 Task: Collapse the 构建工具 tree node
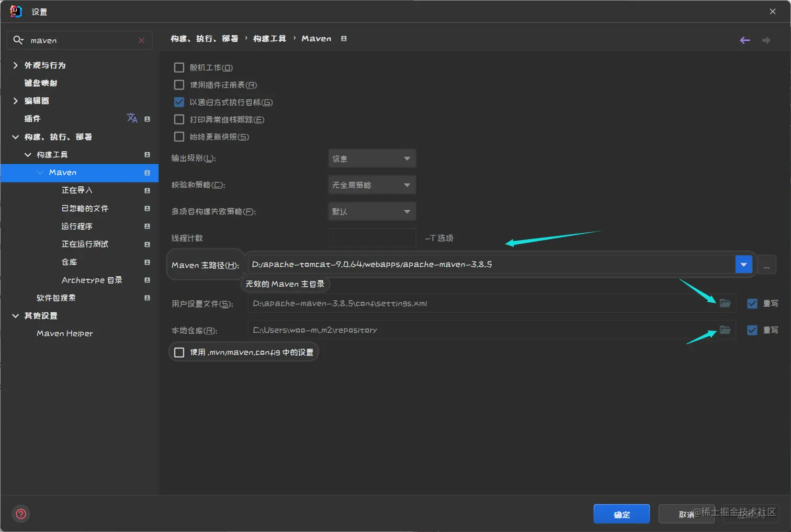pyautogui.click(x=28, y=155)
